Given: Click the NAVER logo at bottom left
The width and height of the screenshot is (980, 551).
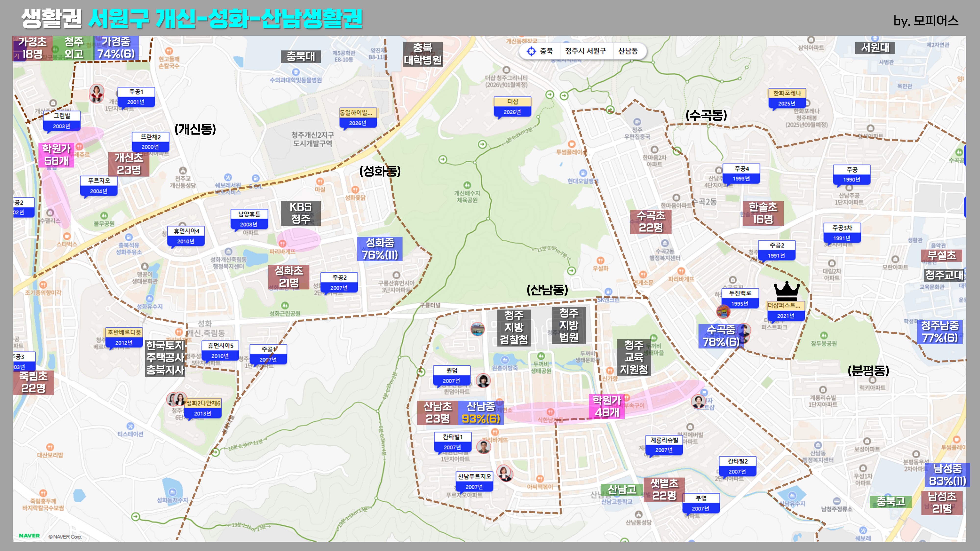Looking at the screenshot, I should 29,535.
